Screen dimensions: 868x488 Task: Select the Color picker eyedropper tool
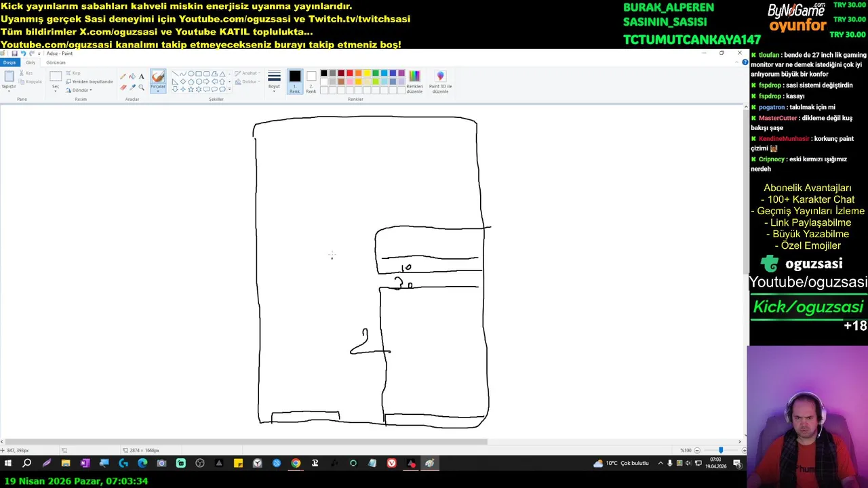click(132, 87)
